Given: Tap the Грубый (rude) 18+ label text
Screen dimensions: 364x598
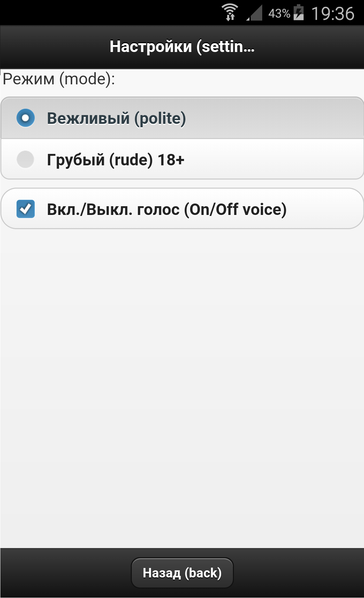Looking at the screenshot, I should click(x=116, y=160).
